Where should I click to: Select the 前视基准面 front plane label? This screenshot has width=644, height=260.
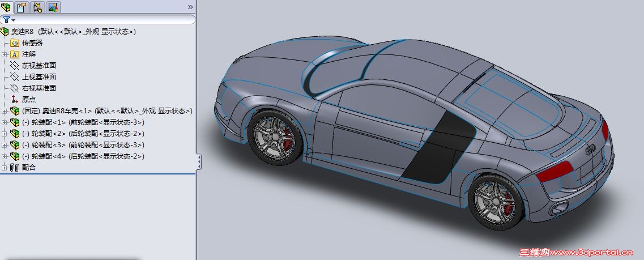[x=39, y=65]
